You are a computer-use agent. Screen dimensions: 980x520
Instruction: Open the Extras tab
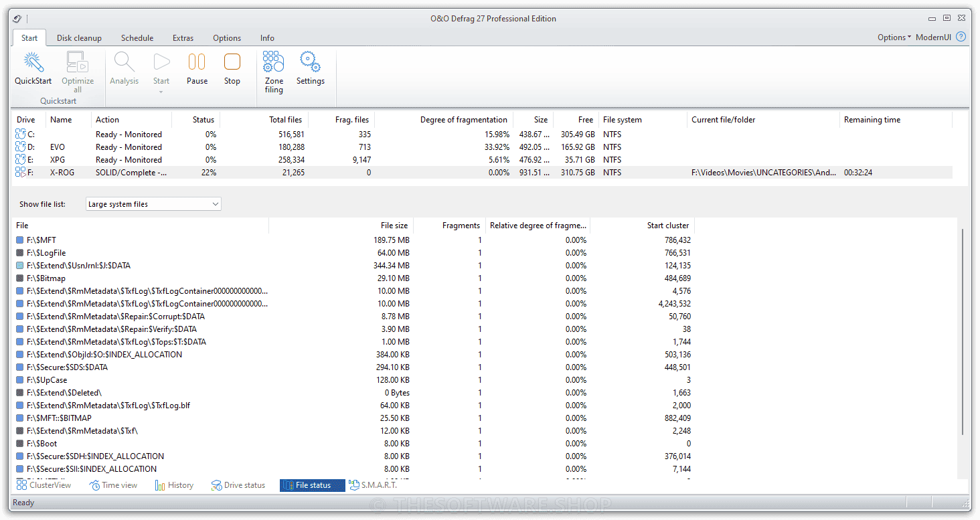183,38
